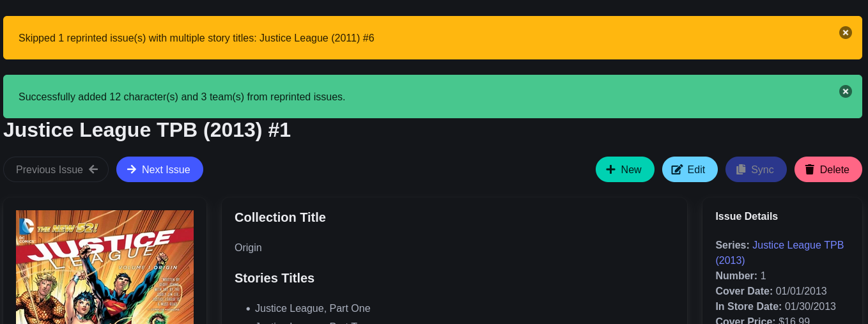Screen dimensions: 868x324
Task: Click the Issue Details panel heading
Action: [x=747, y=216]
